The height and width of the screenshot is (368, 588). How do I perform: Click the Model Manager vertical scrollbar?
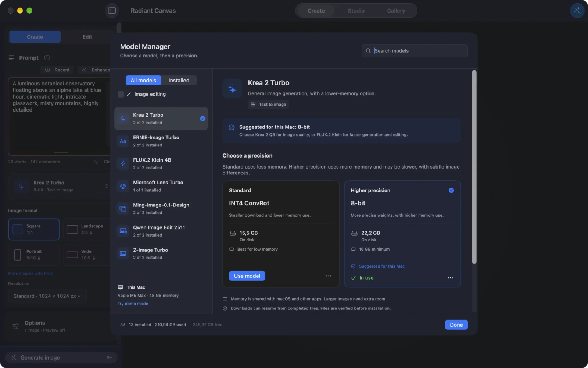474,167
